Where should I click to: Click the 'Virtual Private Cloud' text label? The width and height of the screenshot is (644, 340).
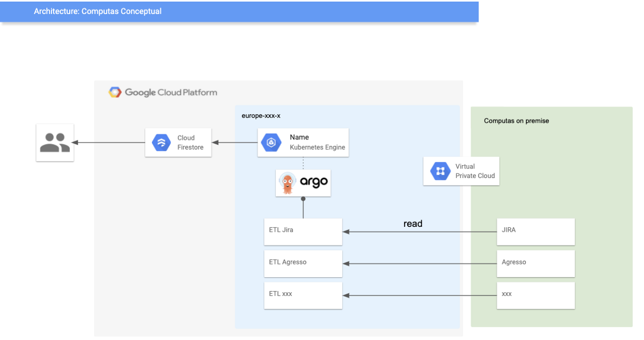point(475,171)
